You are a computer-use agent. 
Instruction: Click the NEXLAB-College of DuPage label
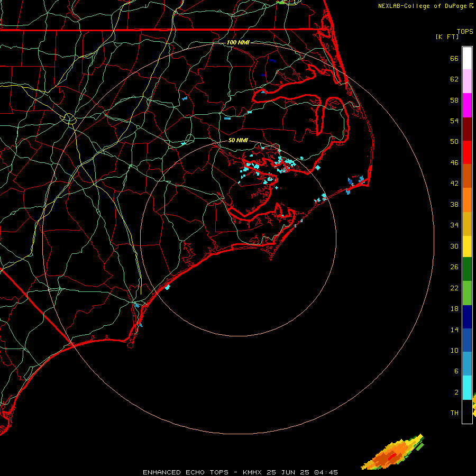(423, 6)
